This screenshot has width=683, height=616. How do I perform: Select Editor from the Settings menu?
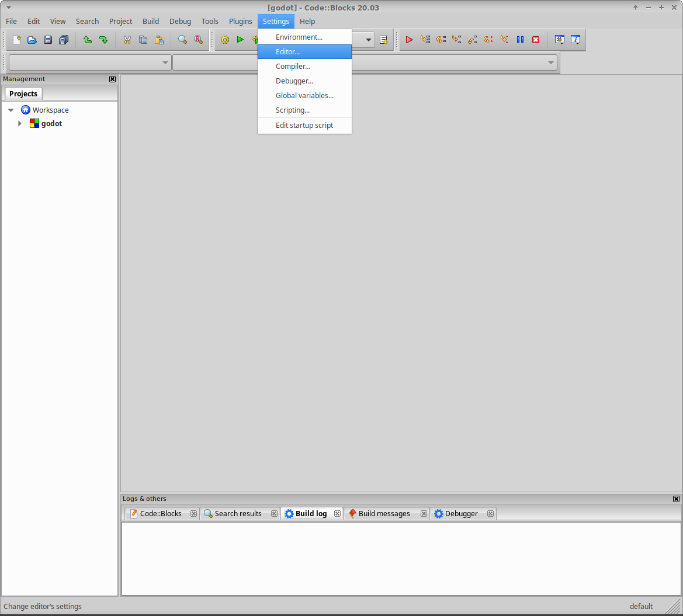pyautogui.click(x=287, y=51)
